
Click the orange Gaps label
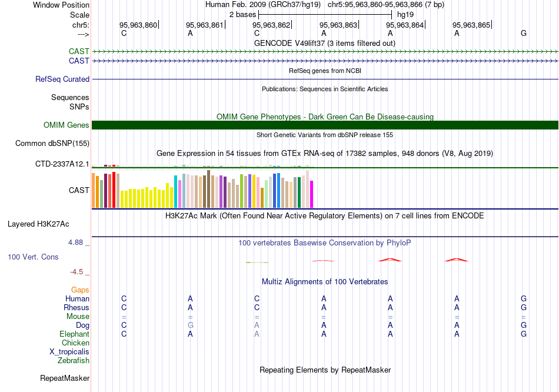point(80,290)
